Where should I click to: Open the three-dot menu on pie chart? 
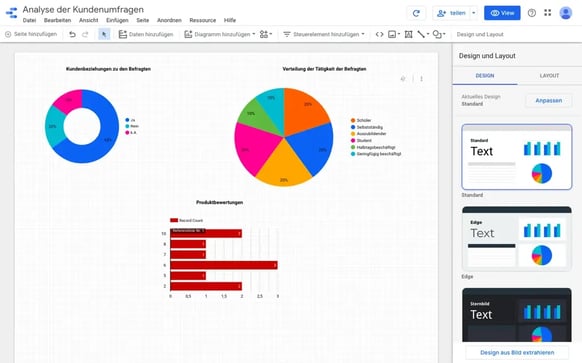coord(421,79)
